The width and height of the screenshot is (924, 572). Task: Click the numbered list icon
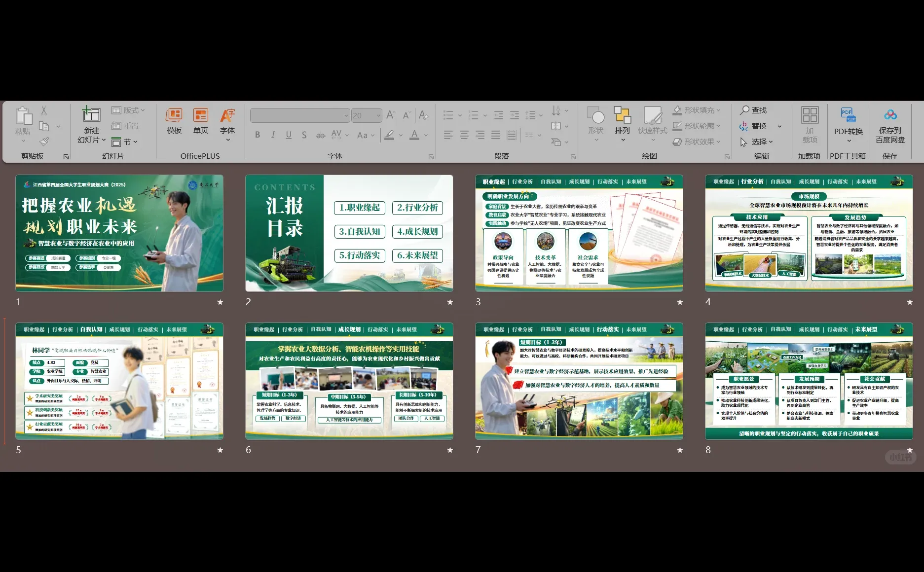(x=474, y=115)
